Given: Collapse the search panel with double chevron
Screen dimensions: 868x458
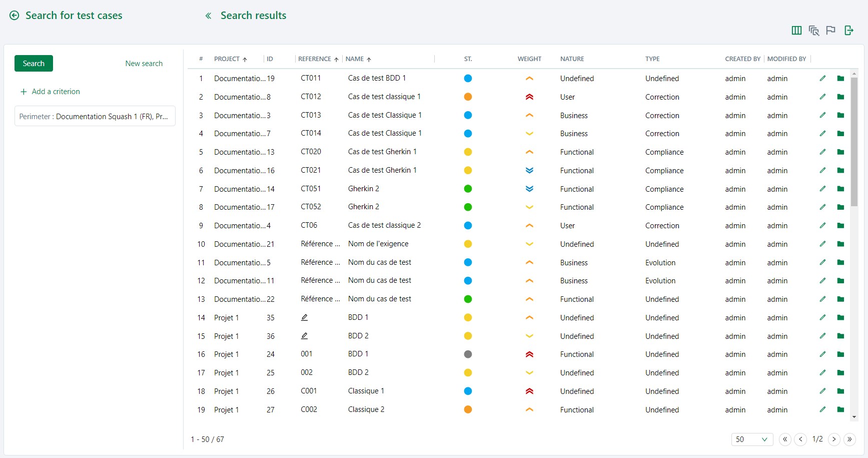Looking at the screenshot, I should pos(208,16).
